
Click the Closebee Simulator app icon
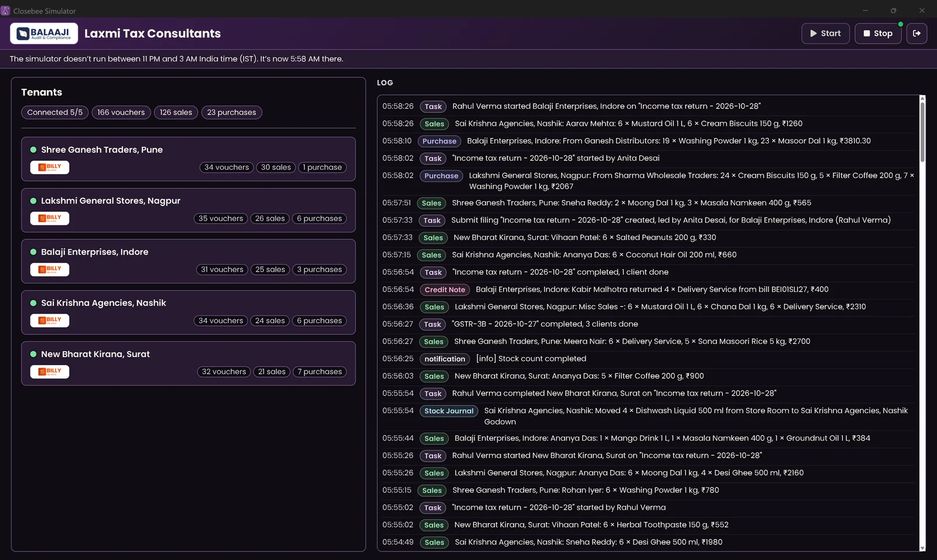(x=5, y=11)
